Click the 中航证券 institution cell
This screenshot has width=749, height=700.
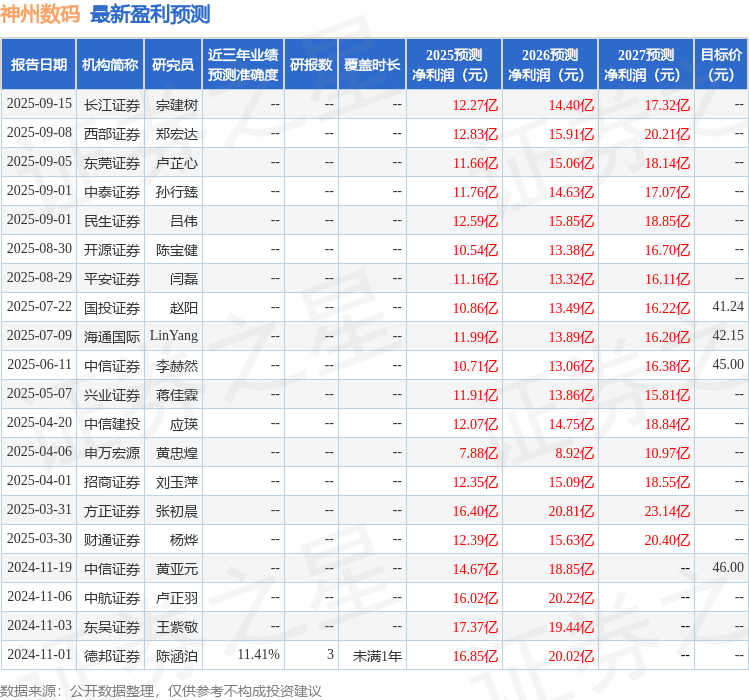(x=112, y=598)
